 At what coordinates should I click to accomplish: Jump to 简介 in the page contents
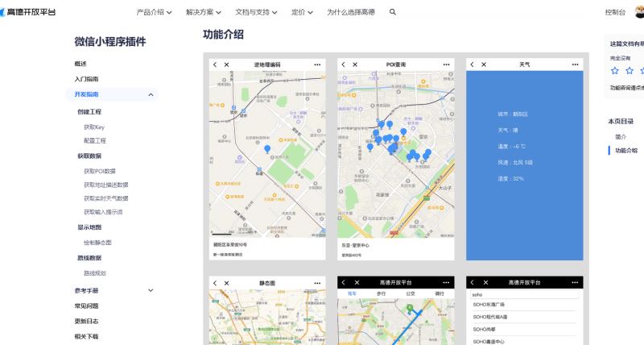pos(621,136)
